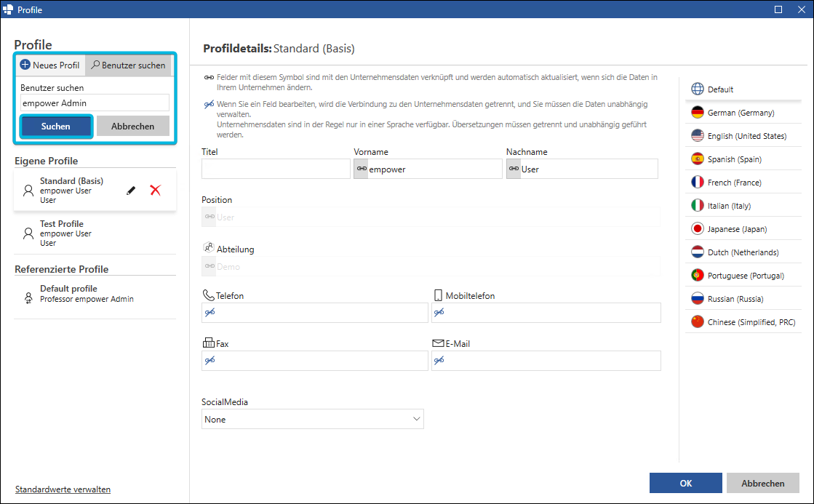Select Default language entry
814x504 pixels.
click(743, 89)
